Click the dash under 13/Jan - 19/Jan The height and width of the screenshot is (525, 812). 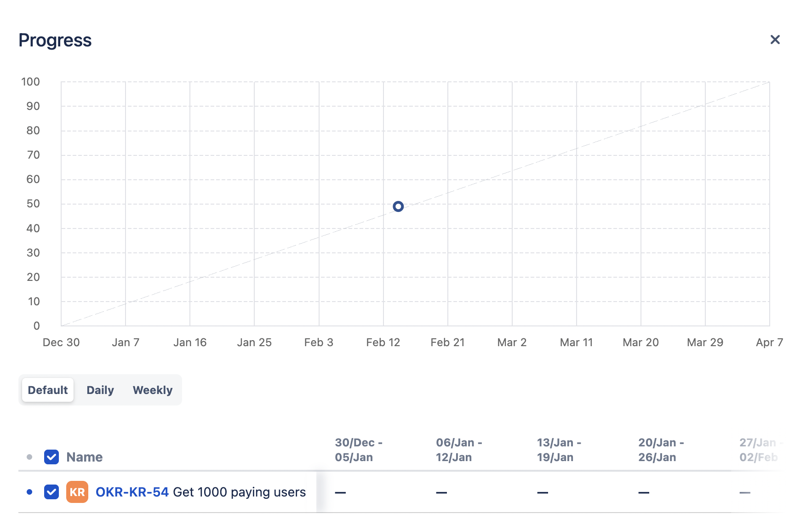click(543, 492)
